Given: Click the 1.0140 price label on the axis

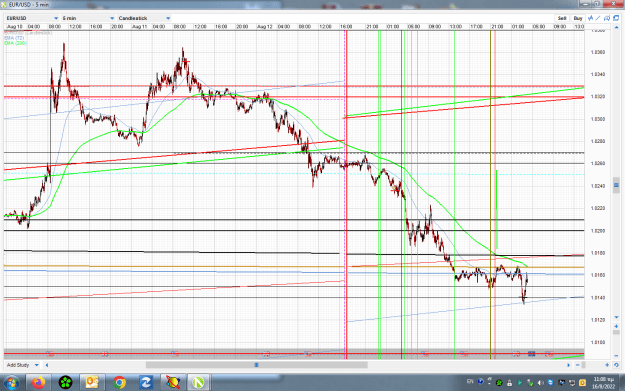Looking at the screenshot, I should coord(597,298).
